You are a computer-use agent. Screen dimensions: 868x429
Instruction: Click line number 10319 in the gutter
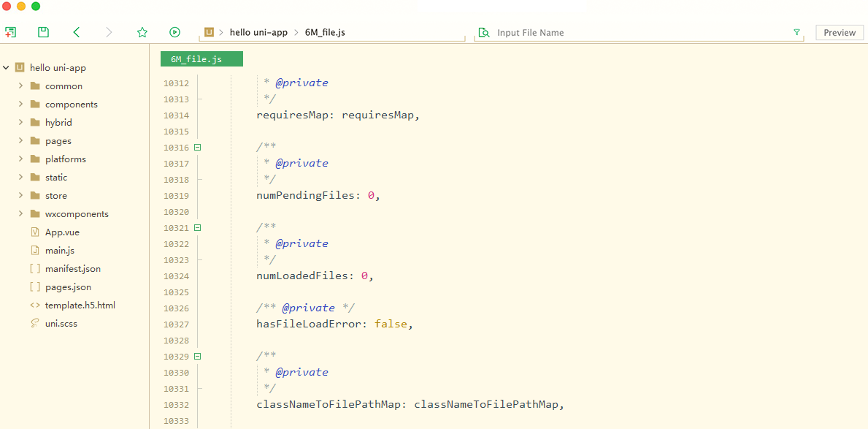(x=177, y=196)
